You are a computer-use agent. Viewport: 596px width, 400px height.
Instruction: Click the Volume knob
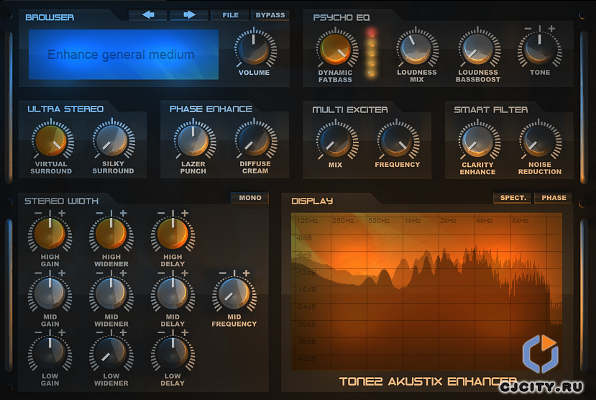(254, 49)
